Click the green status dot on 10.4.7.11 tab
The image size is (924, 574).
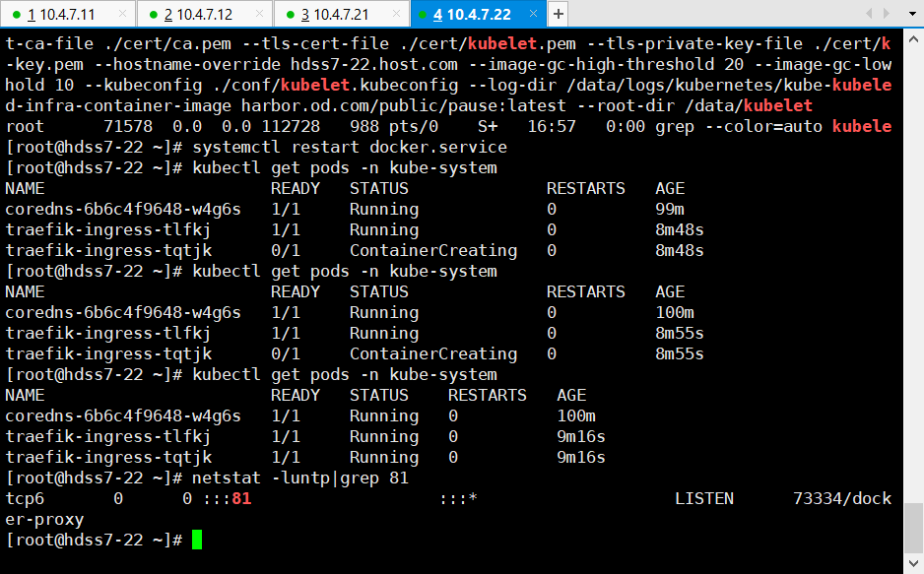(18, 14)
